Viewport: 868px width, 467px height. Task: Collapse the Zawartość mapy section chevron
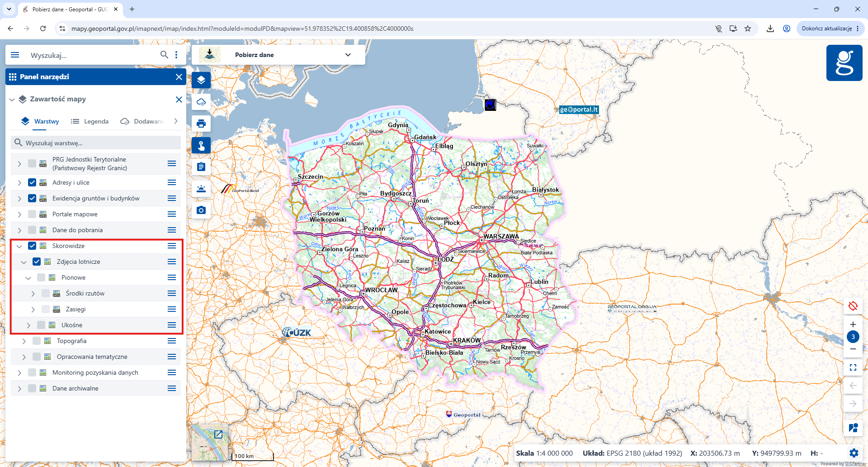click(12, 100)
